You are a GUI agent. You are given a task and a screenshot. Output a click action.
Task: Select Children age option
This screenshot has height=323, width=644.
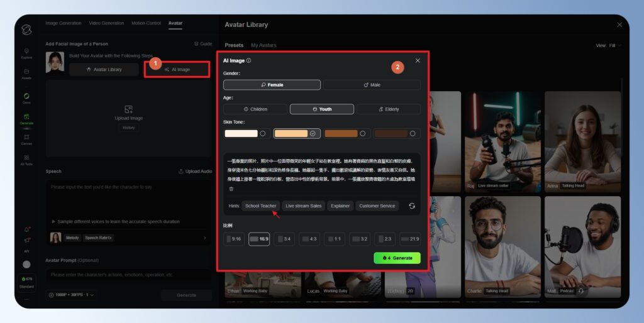pyautogui.click(x=255, y=109)
